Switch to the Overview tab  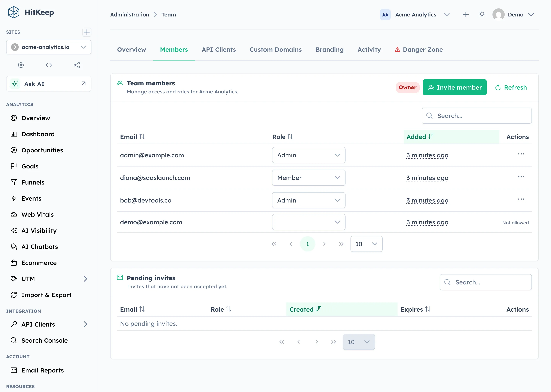pos(131,50)
